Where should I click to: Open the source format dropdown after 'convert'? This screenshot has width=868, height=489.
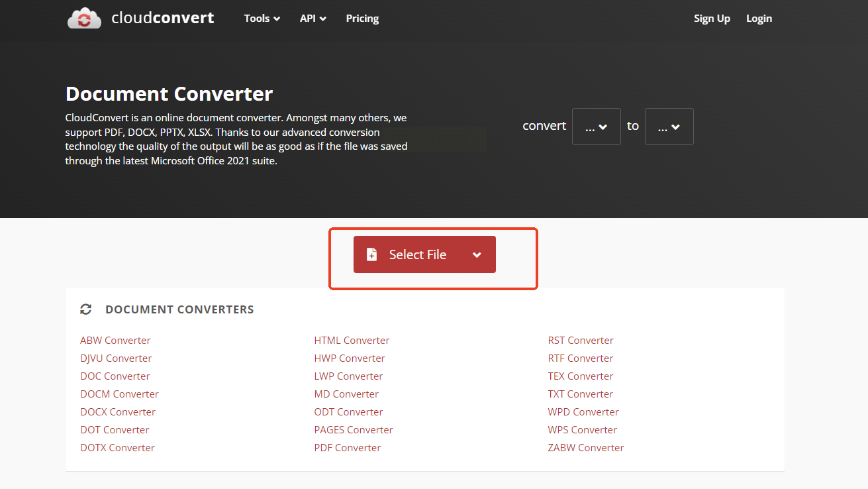click(x=597, y=127)
